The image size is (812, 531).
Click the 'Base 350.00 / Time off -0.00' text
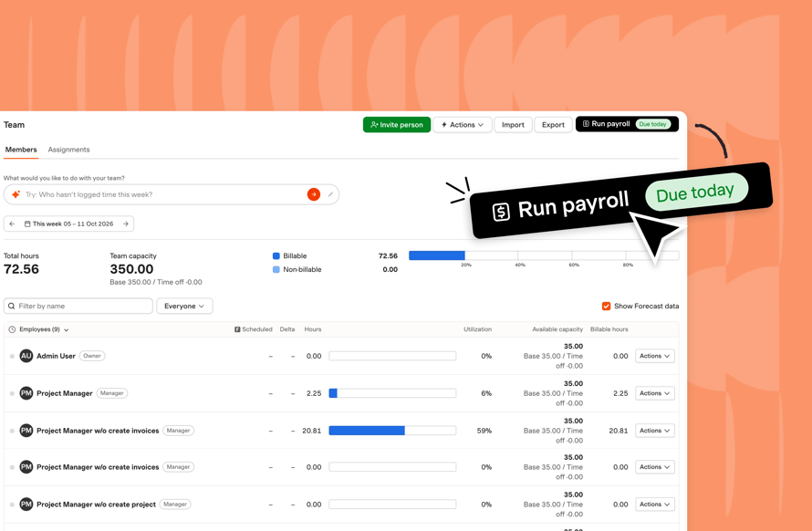(x=156, y=282)
